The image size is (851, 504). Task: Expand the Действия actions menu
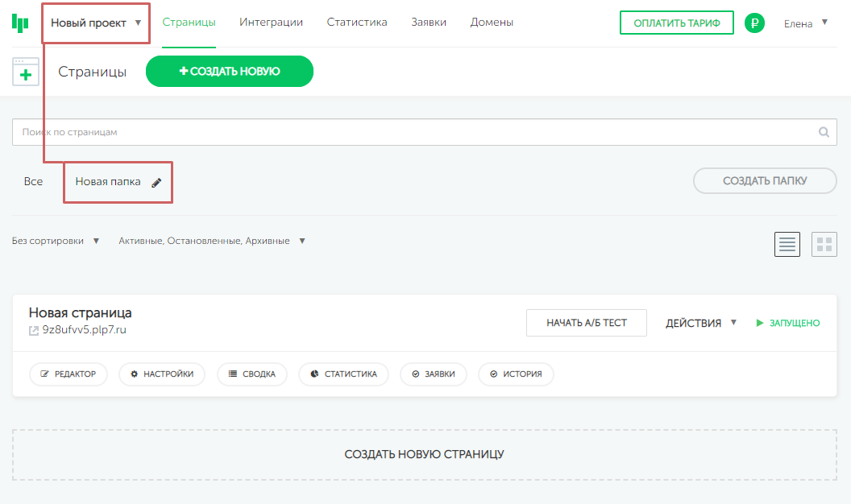[x=701, y=323]
